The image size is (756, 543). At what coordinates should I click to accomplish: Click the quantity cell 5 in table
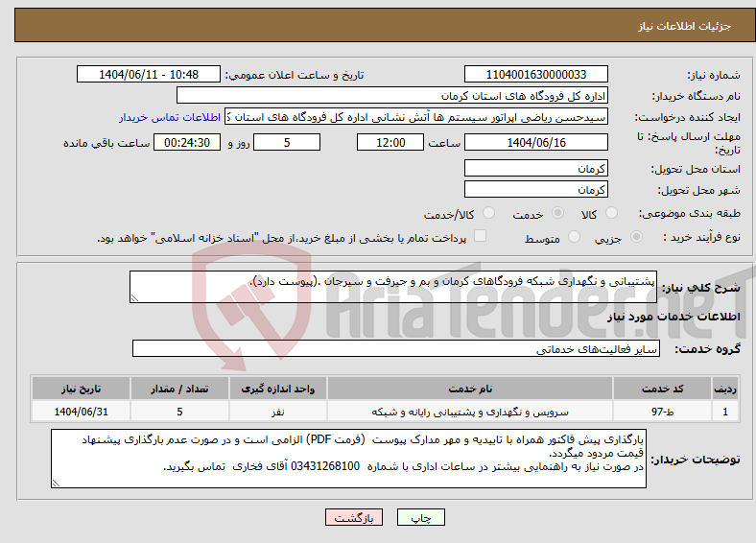pyautogui.click(x=179, y=412)
